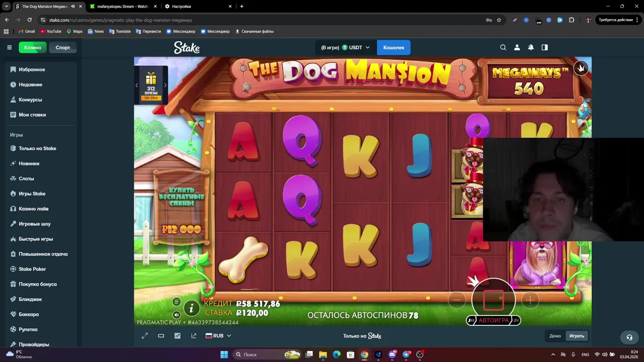Open the Stake hamburger menu
Screen dimensions: 644x362
click(9, 47)
